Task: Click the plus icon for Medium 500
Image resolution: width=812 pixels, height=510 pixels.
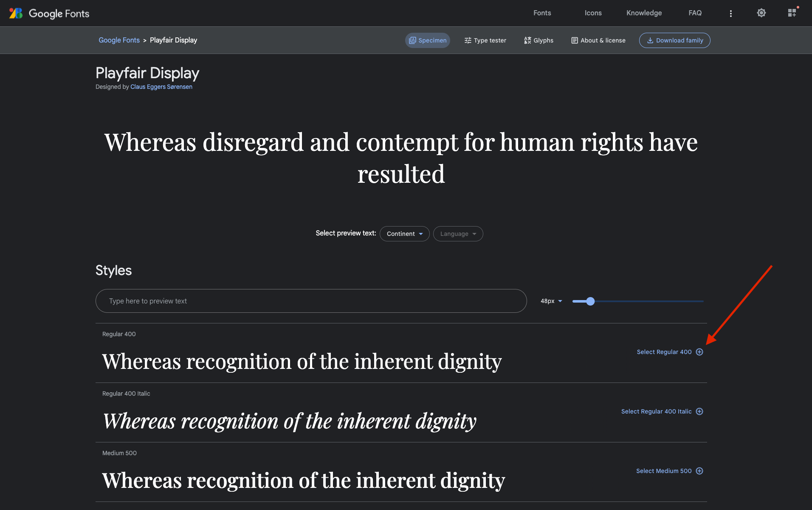Action: tap(699, 471)
